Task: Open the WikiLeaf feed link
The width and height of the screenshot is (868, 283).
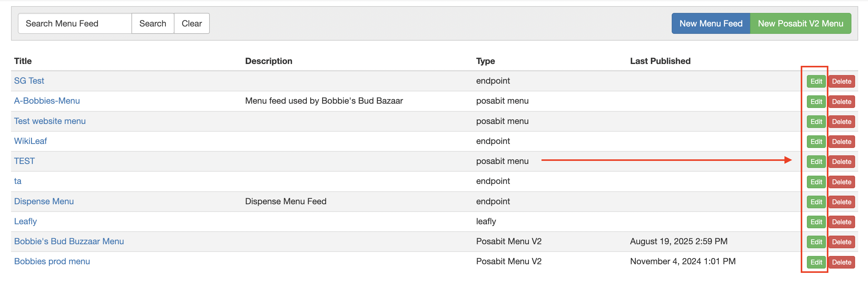Action: (x=30, y=141)
